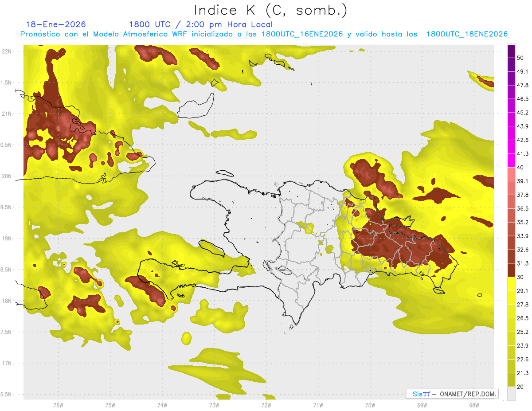Click the legend value "40"
532x411 pixels.
click(520, 168)
